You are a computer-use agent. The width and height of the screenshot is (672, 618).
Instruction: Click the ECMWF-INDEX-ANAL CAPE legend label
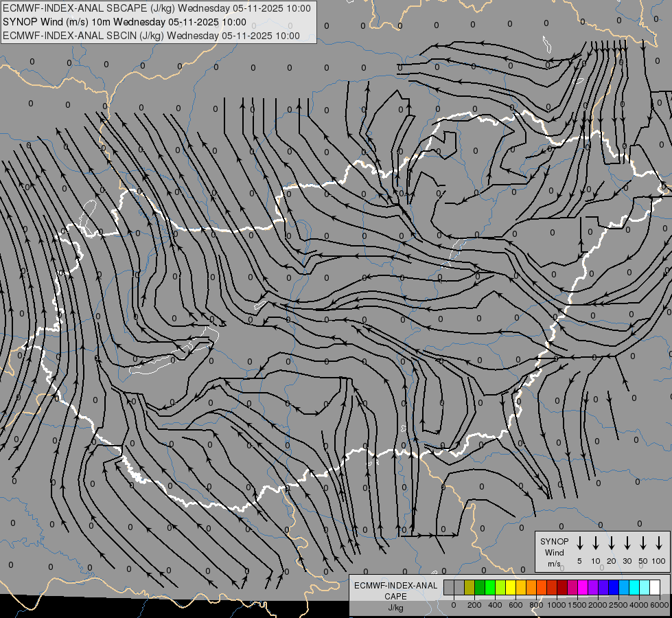coord(395,591)
